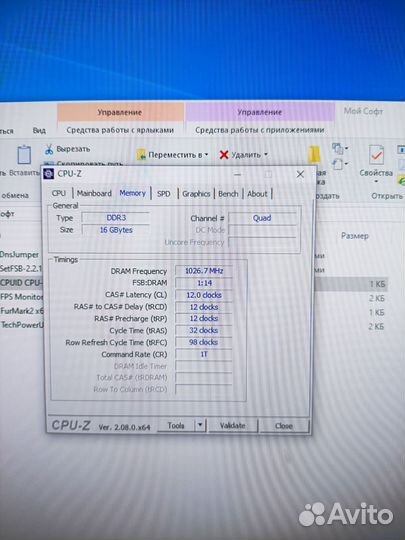The image size is (405, 540).
Task: Open the Mainboard tab
Action: tap(94, 194)
